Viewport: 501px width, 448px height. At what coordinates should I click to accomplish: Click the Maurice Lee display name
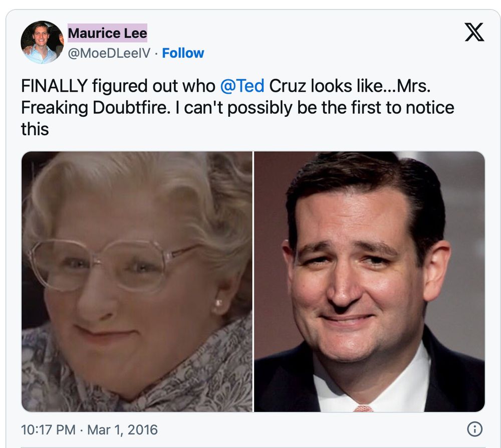coord(108,33)
